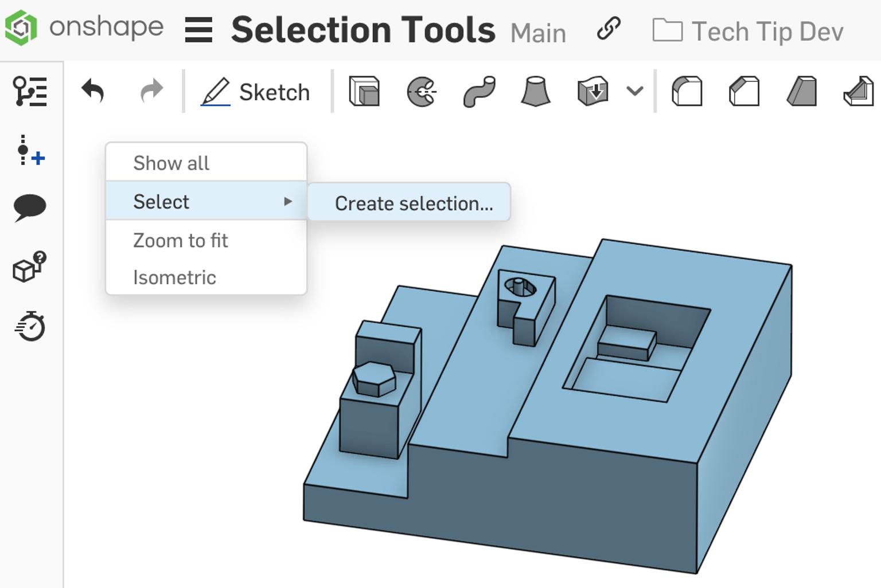Viewport: 881px width, 588px height.
Task: Expand the Select submenu arrow
Action: click(x=289, y=202)
